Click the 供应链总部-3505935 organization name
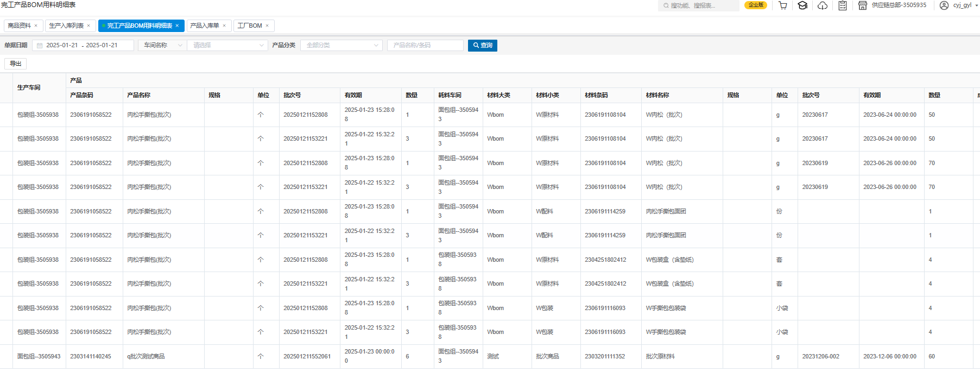Image resolution: width=980 pixels, height=372 pixels. tap(899, 5)
